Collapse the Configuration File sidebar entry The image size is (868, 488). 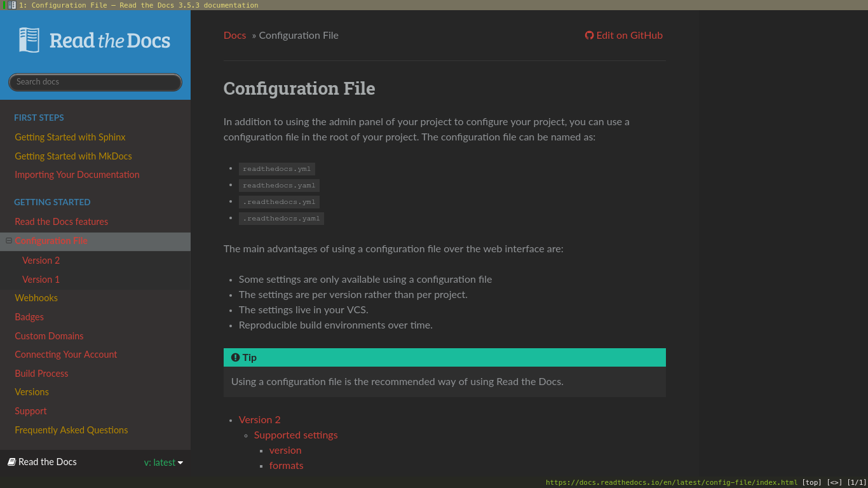(x=9, y=241)
